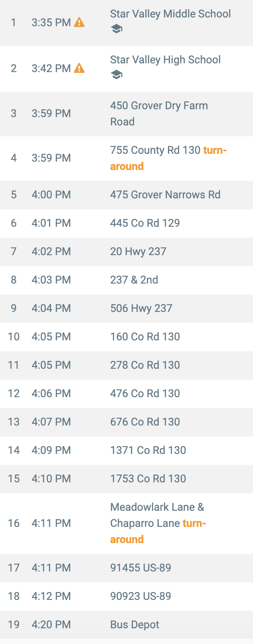
Task: Click the turn-around label on Meadowlark Lane stop
Action: [x=158, y=531]
